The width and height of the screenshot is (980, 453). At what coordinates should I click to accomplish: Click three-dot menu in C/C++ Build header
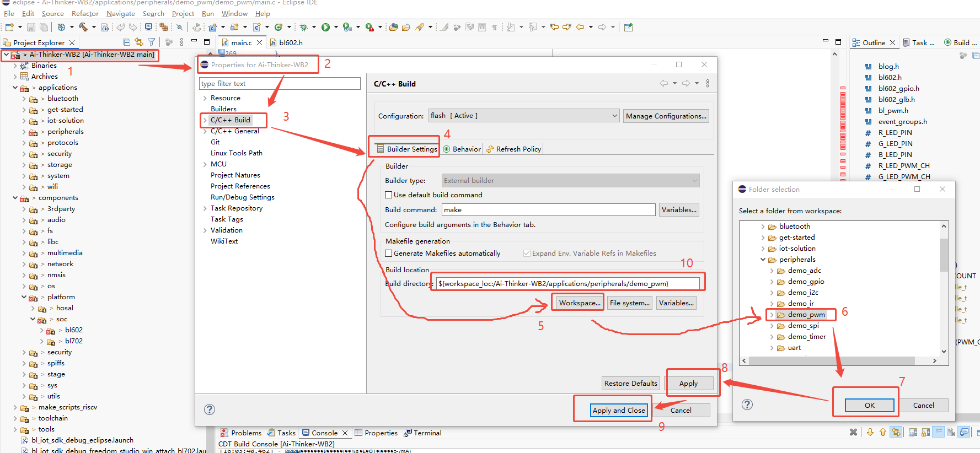(x=708, y=83)
